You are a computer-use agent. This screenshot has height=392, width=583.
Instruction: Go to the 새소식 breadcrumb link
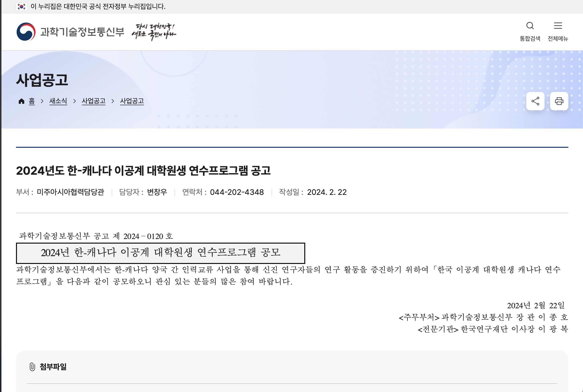58,101
